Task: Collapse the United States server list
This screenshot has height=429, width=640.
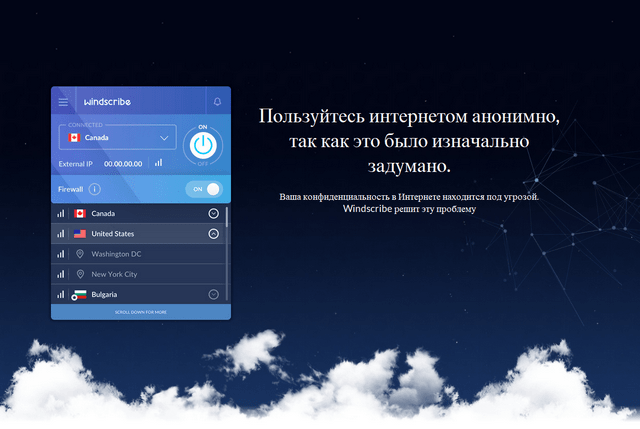Action: (x=213, y=234)
